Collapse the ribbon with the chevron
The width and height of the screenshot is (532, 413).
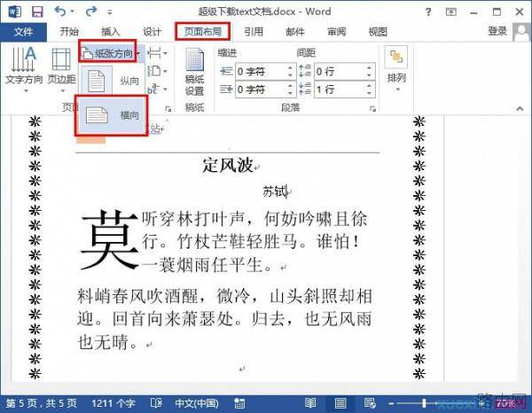point(520,108)
